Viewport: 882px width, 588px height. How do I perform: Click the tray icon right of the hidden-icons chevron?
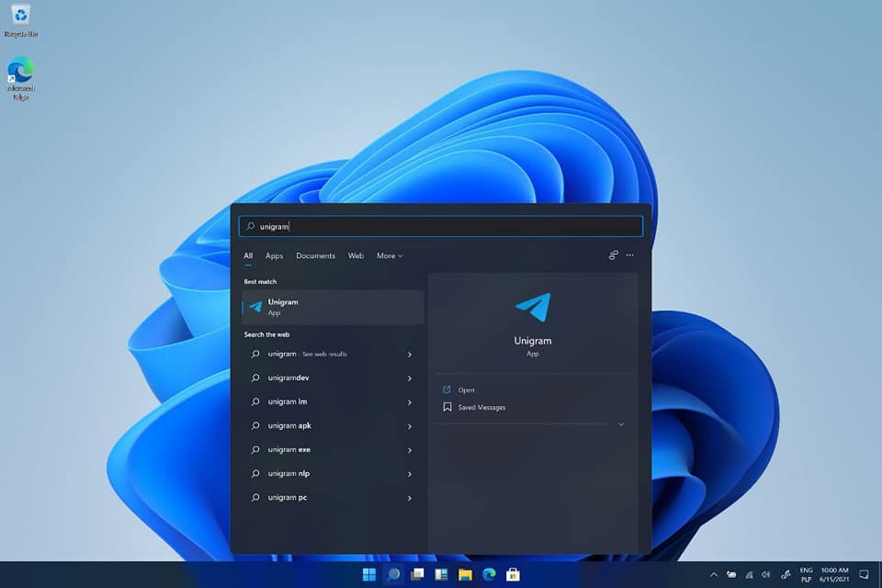point(731,574)
